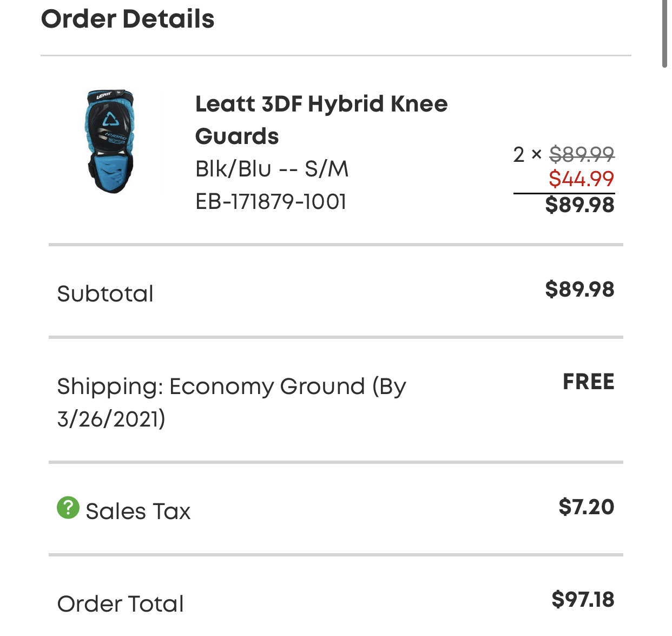Click the $7.20 sales tax amount

(587, 507)
